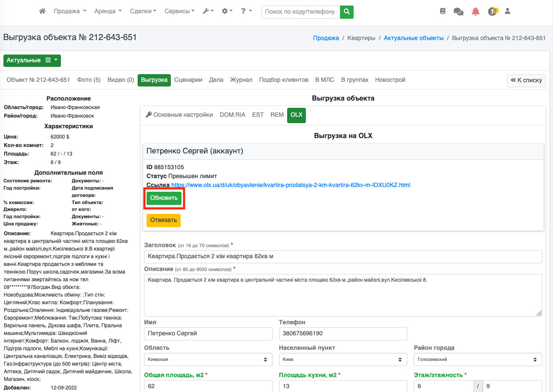Screen dimensions: 553x392
Task: Open the question mark help menu
Action: pyautogui.click(x=246, y=12)
